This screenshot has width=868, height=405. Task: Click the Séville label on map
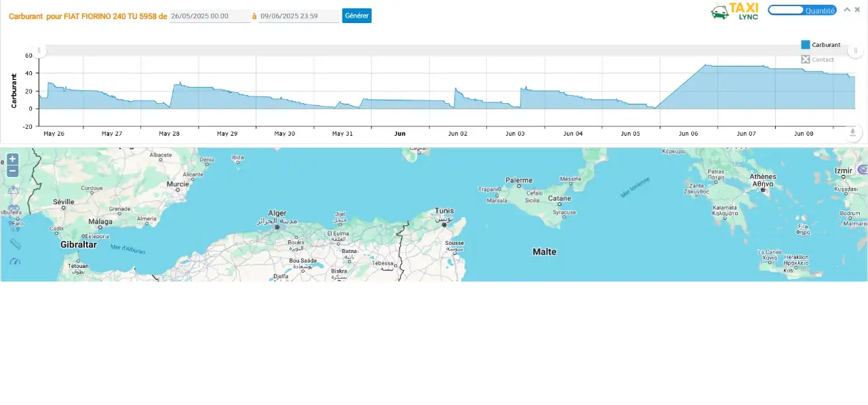pos(64,202)
